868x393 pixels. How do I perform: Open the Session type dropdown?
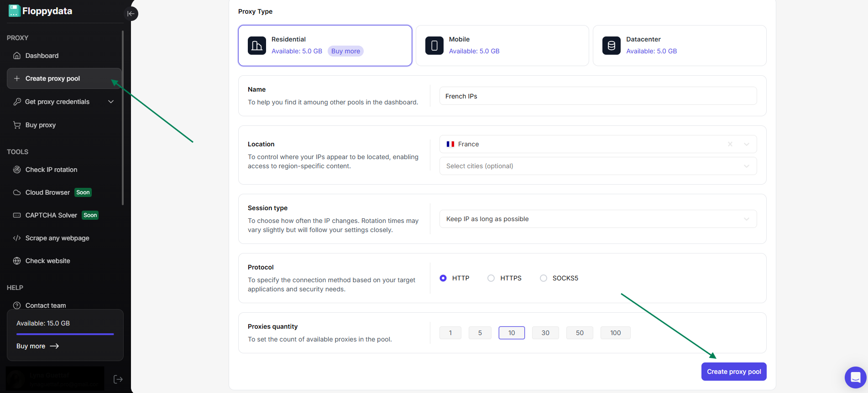point(598,219)
